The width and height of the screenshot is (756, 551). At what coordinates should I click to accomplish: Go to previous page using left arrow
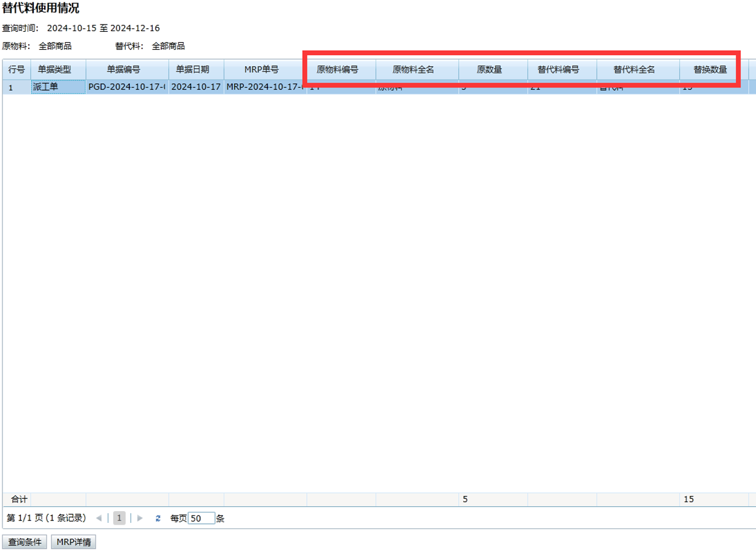pos(99,519)
